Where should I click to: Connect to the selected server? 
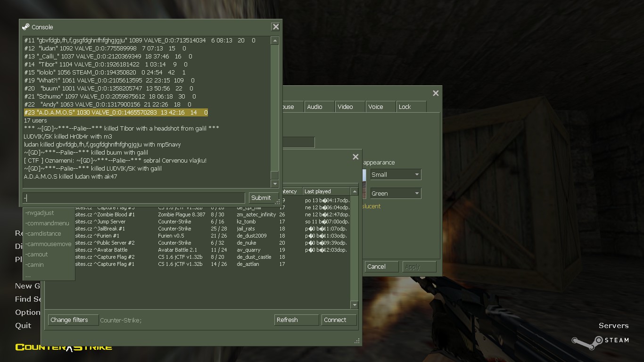coord(339,320)
